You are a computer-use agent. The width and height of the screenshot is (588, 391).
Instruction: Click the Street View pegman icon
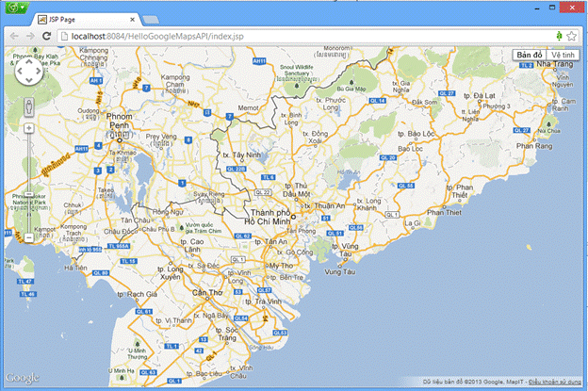click(x=29, y=107)
